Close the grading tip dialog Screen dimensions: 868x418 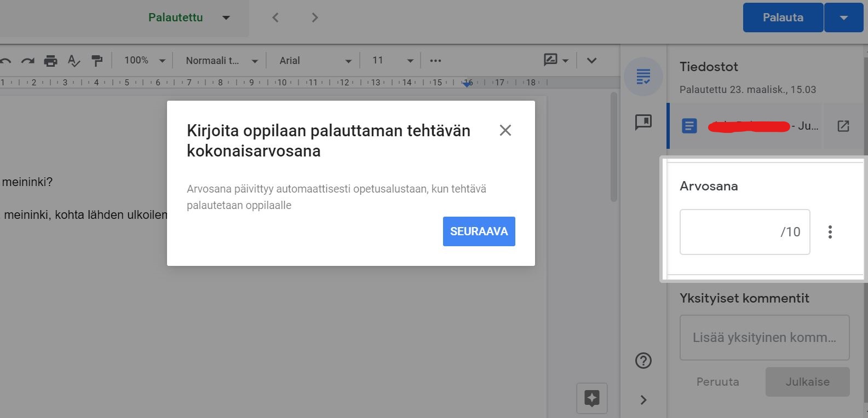click(x=505, y=130)
